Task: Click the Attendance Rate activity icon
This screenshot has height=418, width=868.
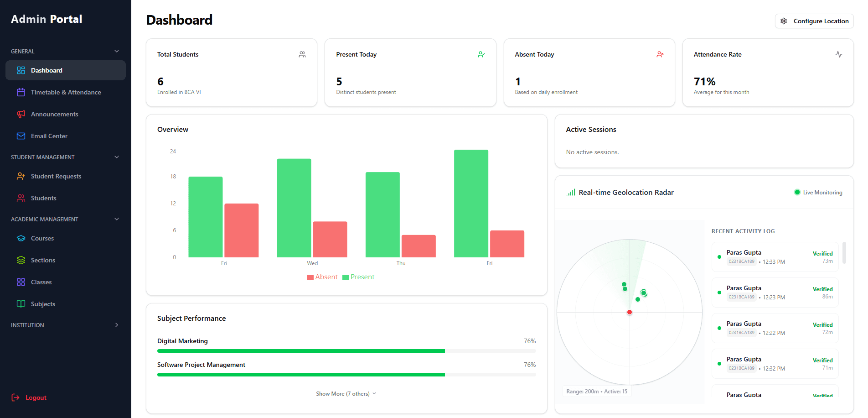Action: 839,54
